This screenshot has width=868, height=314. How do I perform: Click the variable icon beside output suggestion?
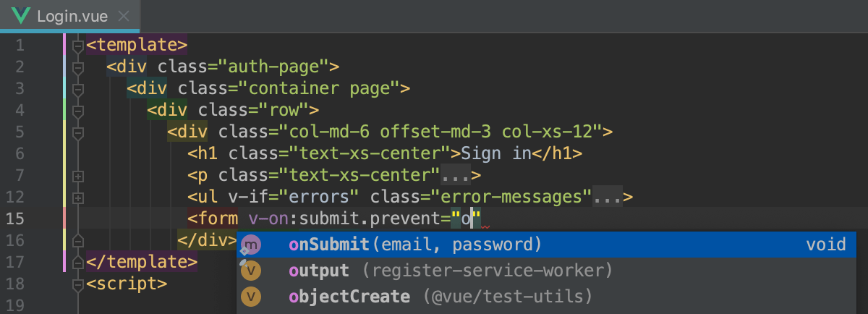point(250,271)
